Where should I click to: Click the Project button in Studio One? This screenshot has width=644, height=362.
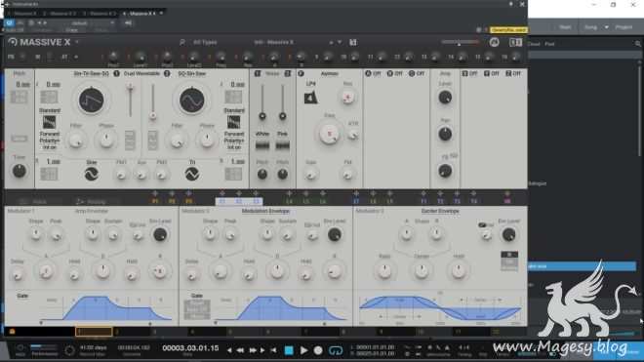[x=624, y=27]
